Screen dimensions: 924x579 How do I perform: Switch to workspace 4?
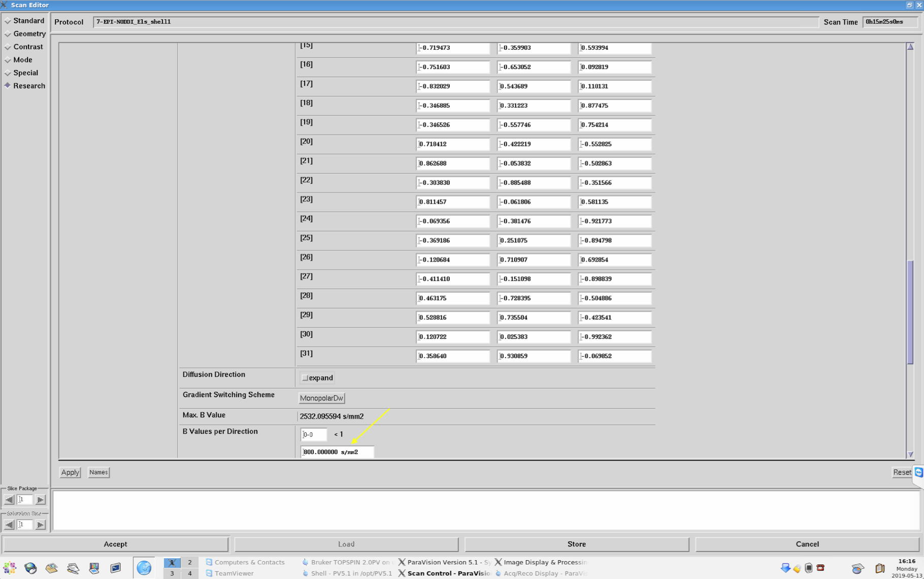point(190,573)
